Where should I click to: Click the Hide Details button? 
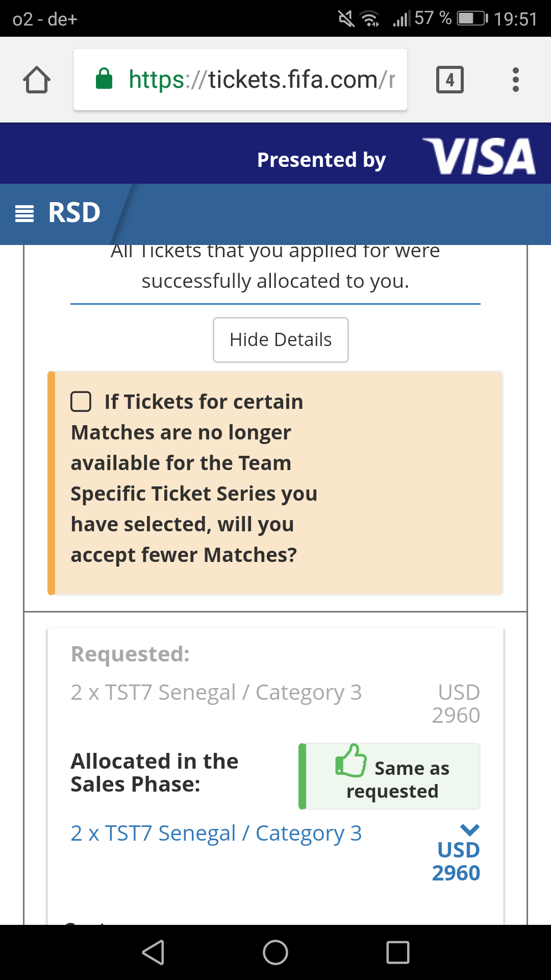281,340
